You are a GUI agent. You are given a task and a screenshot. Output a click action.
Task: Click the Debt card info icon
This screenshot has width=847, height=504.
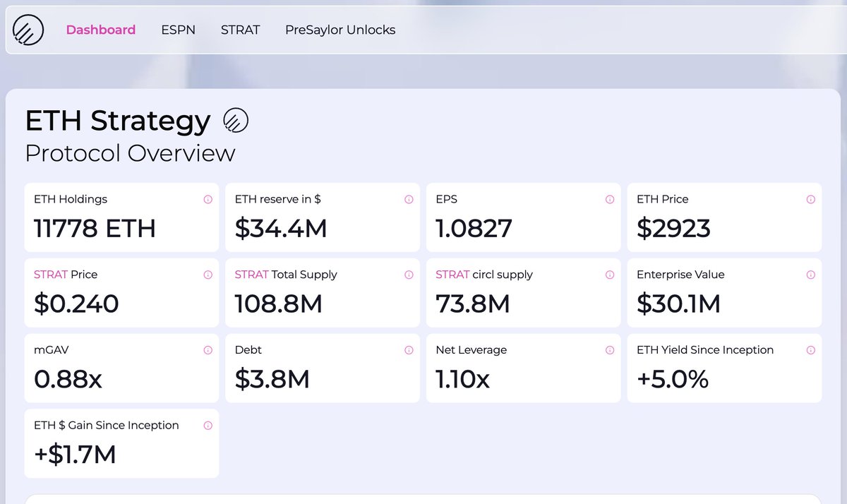(409, 350)
